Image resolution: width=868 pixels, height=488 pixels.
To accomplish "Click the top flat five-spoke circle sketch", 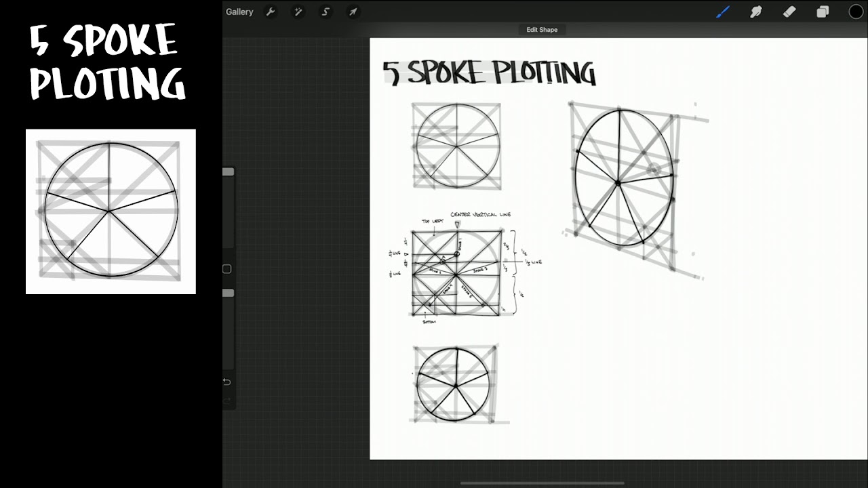I will [x=457, y=145].
